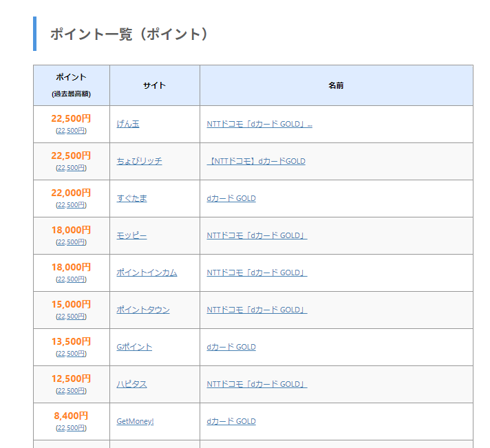The image size is (490, 448).
Task: Click the ハピタス site link
Action: point(131,384)
